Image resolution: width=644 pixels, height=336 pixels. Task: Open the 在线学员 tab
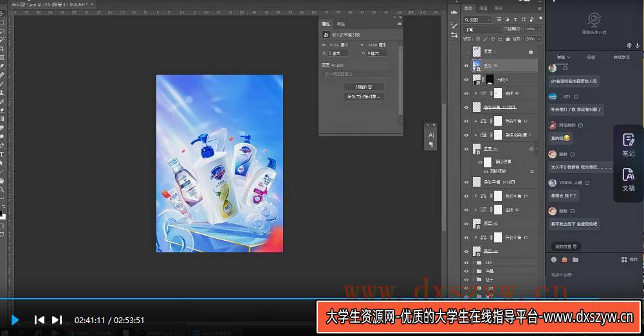[x=621, y=57]
